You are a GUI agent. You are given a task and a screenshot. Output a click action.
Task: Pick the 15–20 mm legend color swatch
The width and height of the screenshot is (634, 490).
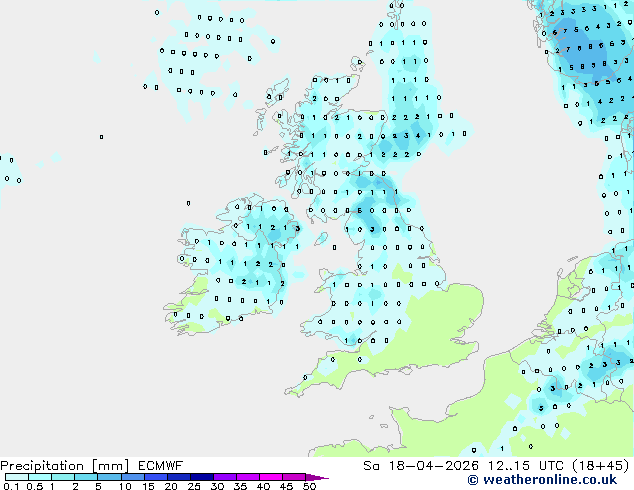(x=155, y=477)
